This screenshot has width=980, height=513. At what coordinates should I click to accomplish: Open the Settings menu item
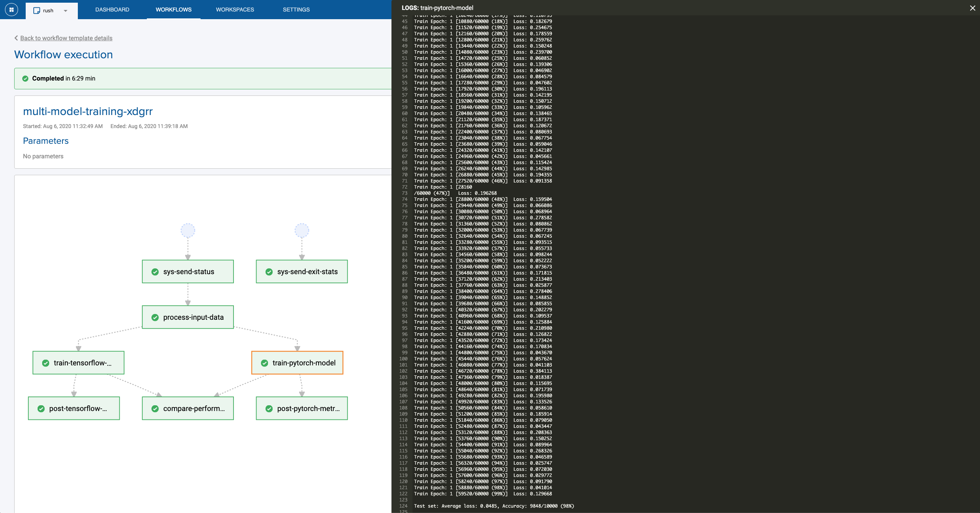click(296, 10)
